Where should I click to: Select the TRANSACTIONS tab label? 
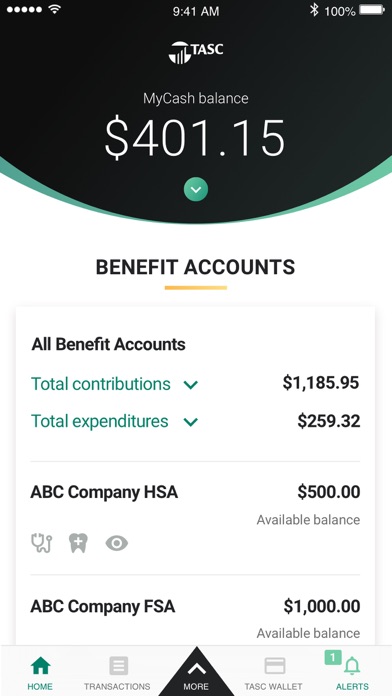point(117,686)
